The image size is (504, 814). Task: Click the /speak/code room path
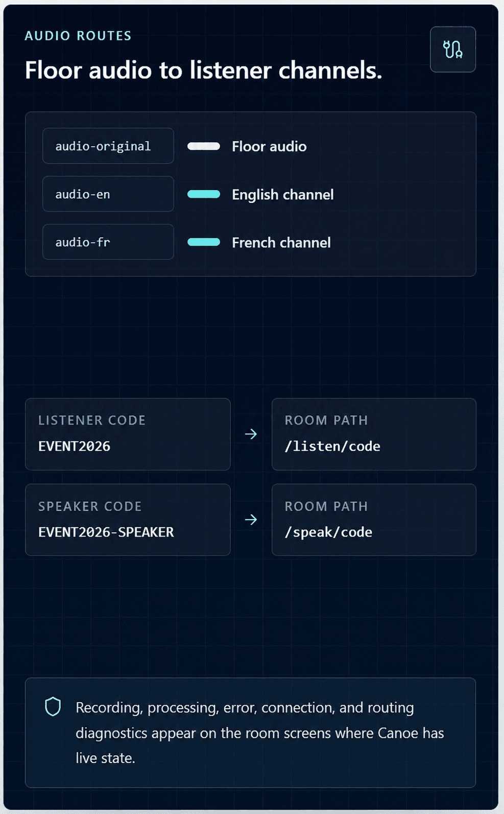pos(328,532)
